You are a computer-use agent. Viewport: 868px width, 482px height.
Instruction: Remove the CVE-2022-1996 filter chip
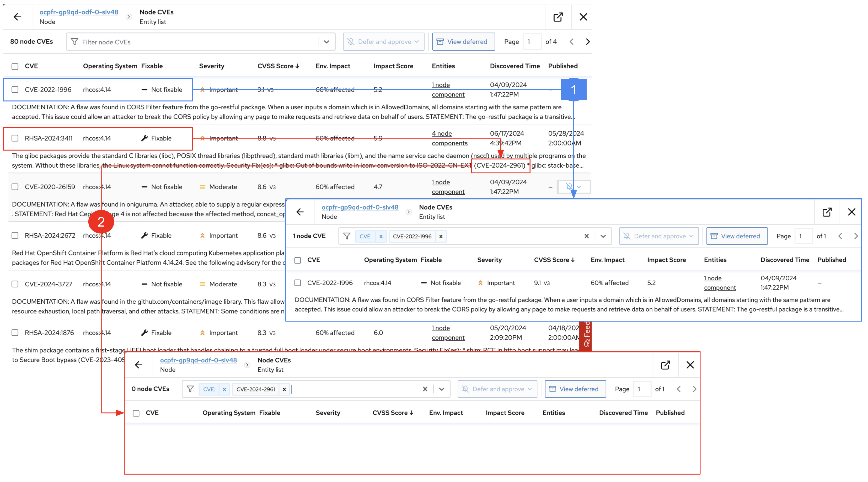[441, 236]
